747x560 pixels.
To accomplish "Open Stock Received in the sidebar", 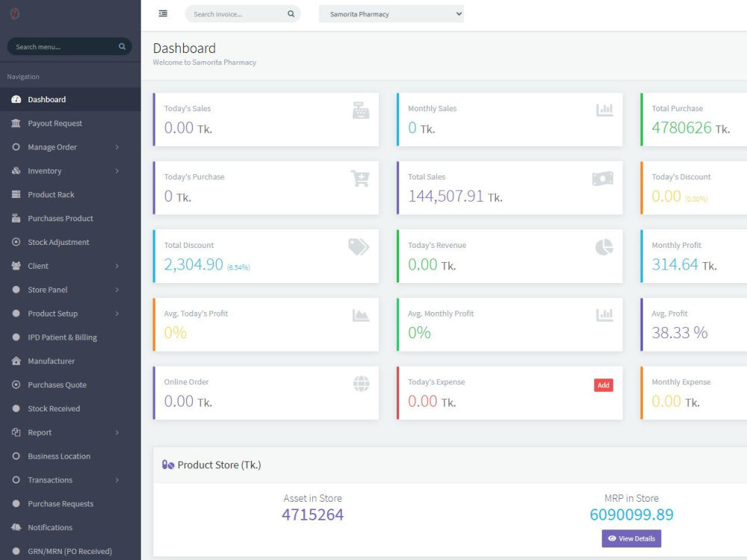I will click(x=70, y=408).
